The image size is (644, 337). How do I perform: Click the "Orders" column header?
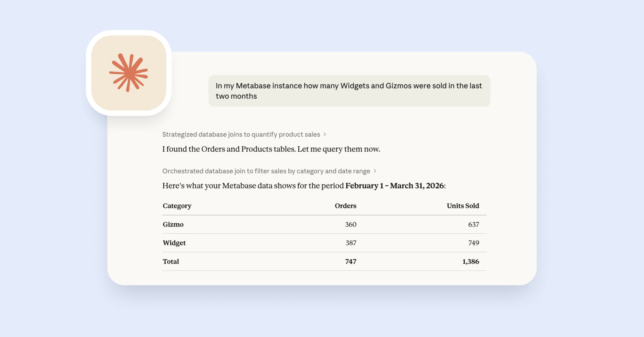click(345, 206)
